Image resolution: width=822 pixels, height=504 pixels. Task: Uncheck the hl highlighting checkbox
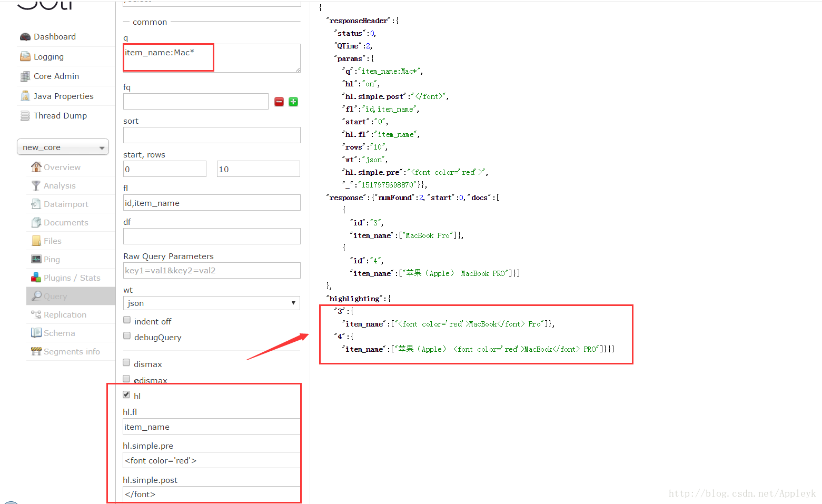(x=126, y=394)
